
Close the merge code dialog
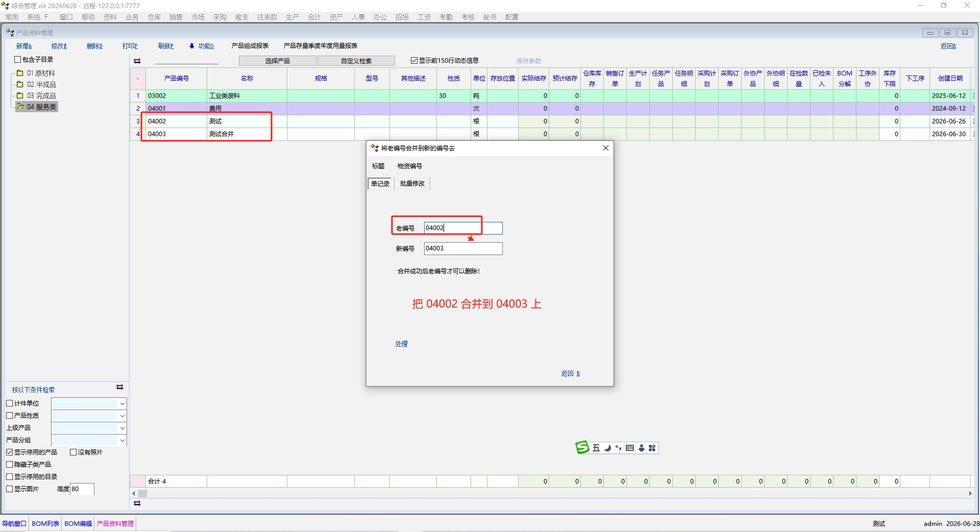tap(606, 148)
